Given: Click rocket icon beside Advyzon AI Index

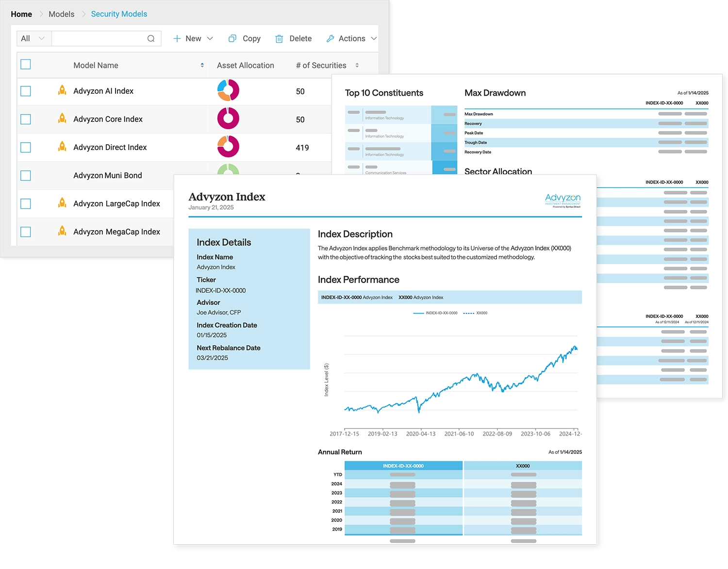Looking at the screenshot, I should (62, 90).
